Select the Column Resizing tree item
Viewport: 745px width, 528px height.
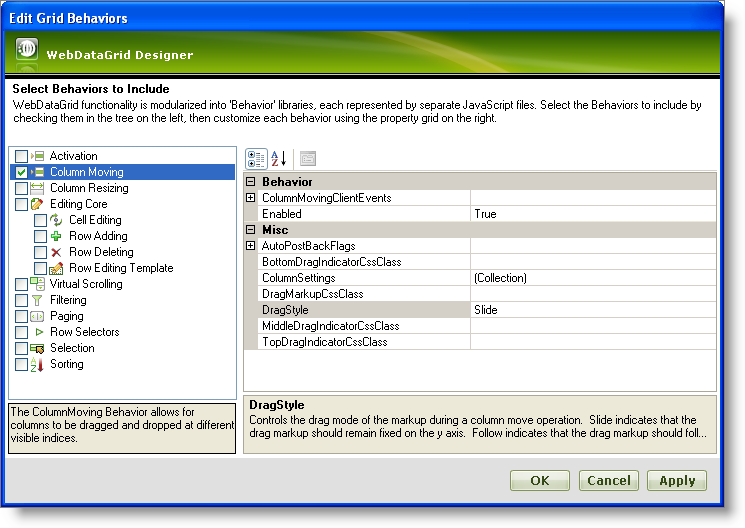click(x=89, y=188)
